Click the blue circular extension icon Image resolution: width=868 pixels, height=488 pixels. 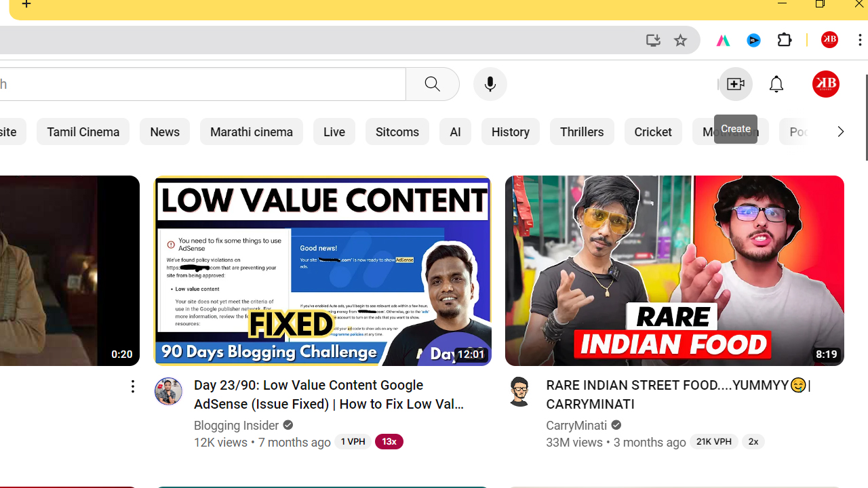click(753, 40)
